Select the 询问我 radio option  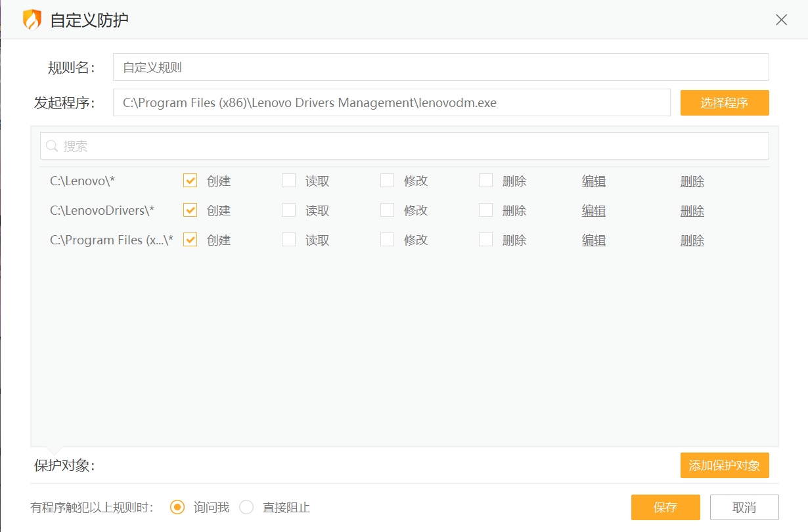[x=177, y=507]
